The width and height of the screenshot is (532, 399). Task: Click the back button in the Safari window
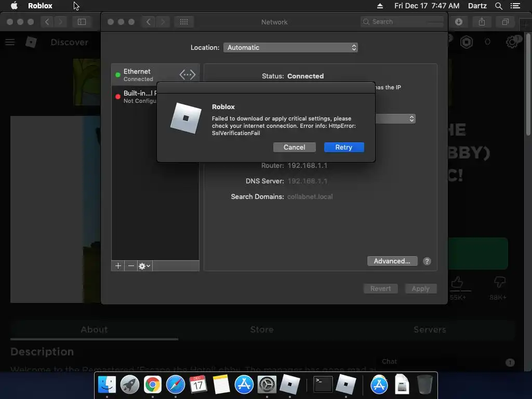[47, 22]
